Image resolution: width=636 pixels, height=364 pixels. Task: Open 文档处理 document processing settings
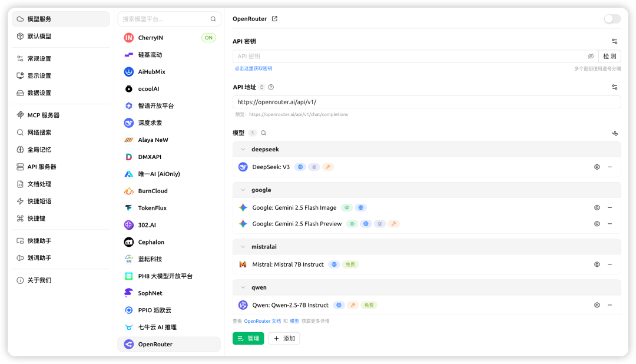coord(61,184)
